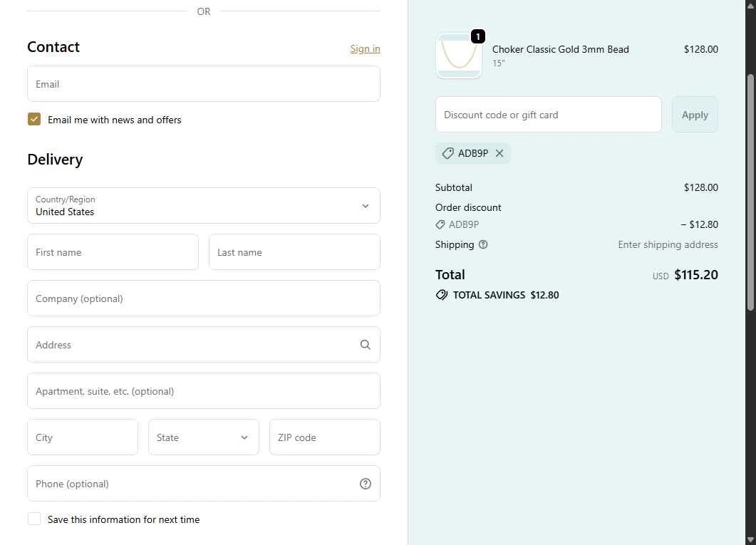Viewport: 756px width, 545px height.
Task: Click the shipping help question mark icon
Action: 483,244
